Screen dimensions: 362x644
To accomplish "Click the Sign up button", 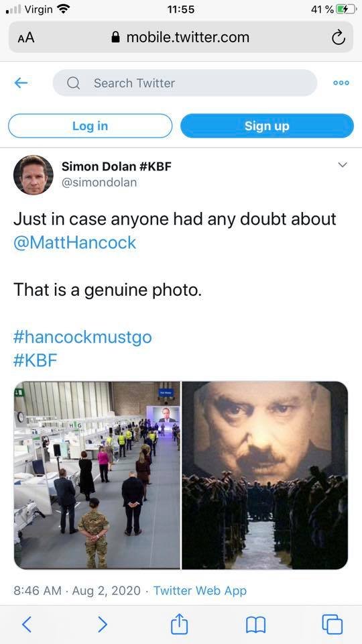I will tap(267, 125).
